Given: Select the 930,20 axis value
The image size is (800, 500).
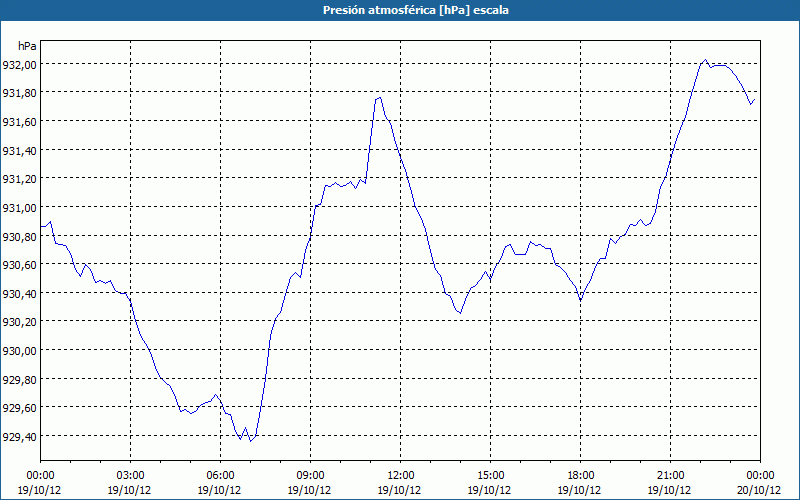Looking at the screenshot, I should 19,322.
